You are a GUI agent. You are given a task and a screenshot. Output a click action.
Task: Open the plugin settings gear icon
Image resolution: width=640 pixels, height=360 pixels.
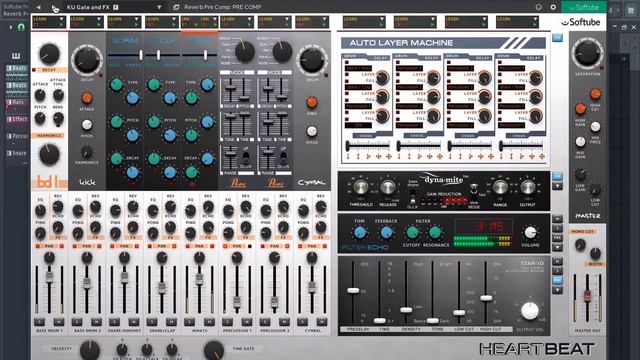(x=553, y=7)
